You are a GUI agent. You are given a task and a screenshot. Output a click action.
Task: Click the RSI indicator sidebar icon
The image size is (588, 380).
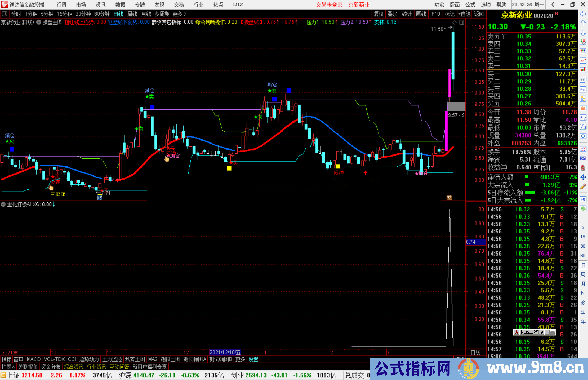point(583,158)
